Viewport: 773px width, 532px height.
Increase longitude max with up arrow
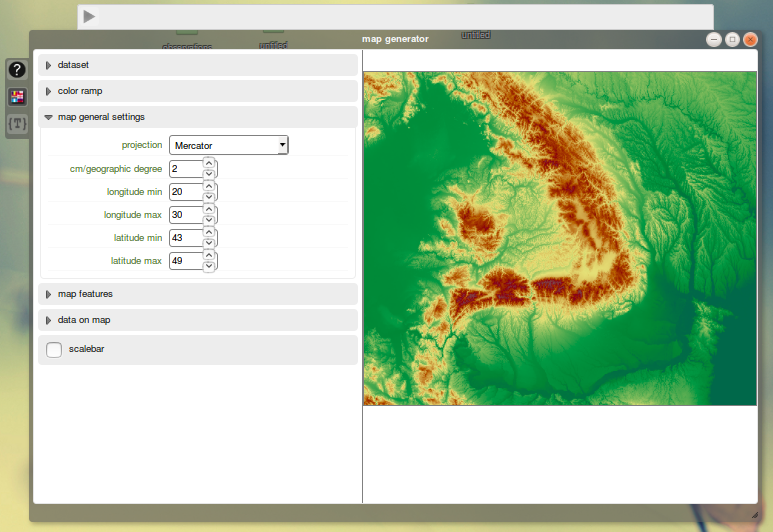(209, 209)
